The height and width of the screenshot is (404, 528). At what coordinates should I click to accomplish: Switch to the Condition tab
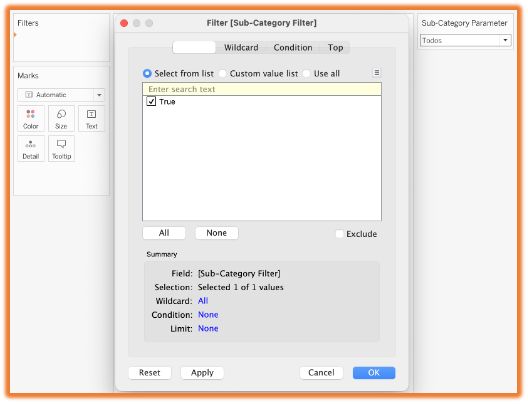293,47
